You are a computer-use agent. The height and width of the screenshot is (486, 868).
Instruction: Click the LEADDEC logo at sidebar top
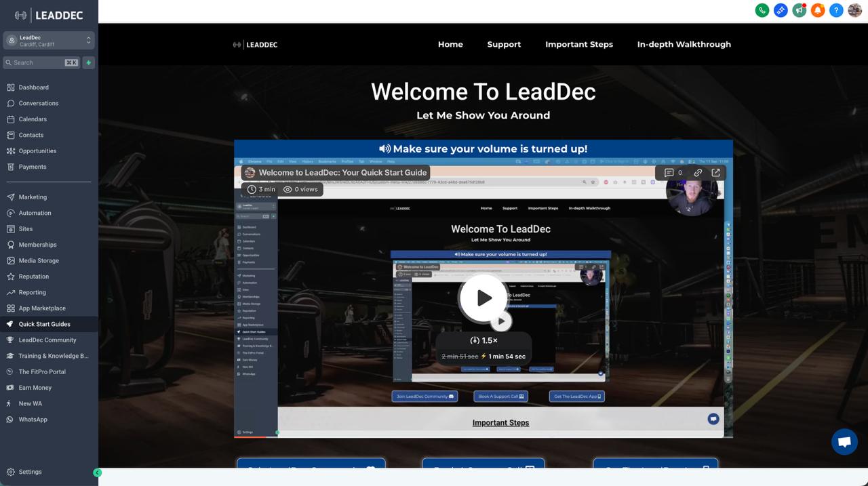click(x=49, y=15)
